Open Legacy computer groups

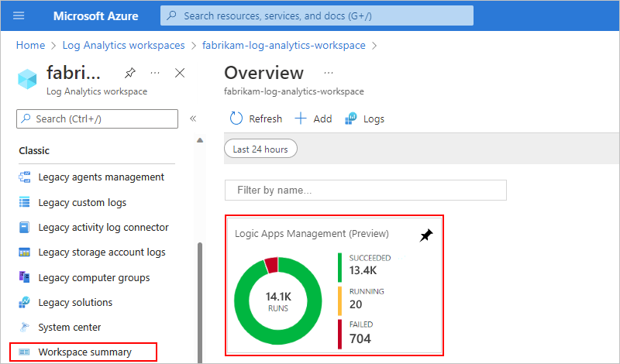[94, 277]
